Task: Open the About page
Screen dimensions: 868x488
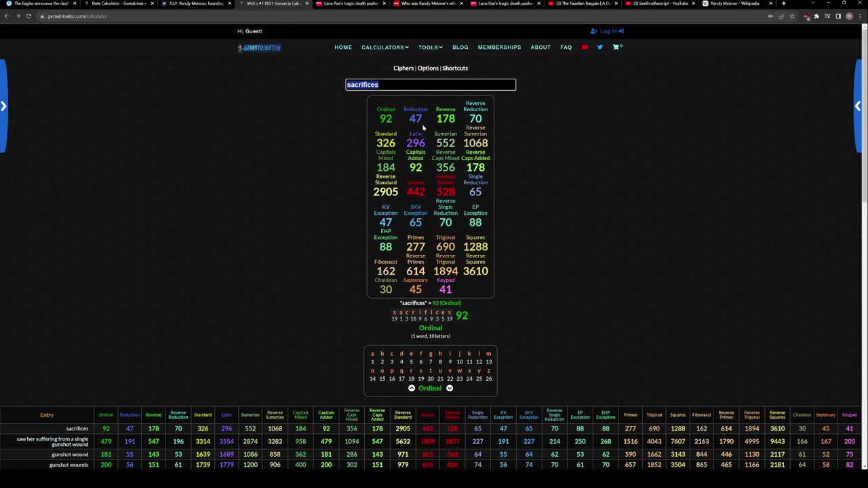Action: tap(540, 47)
